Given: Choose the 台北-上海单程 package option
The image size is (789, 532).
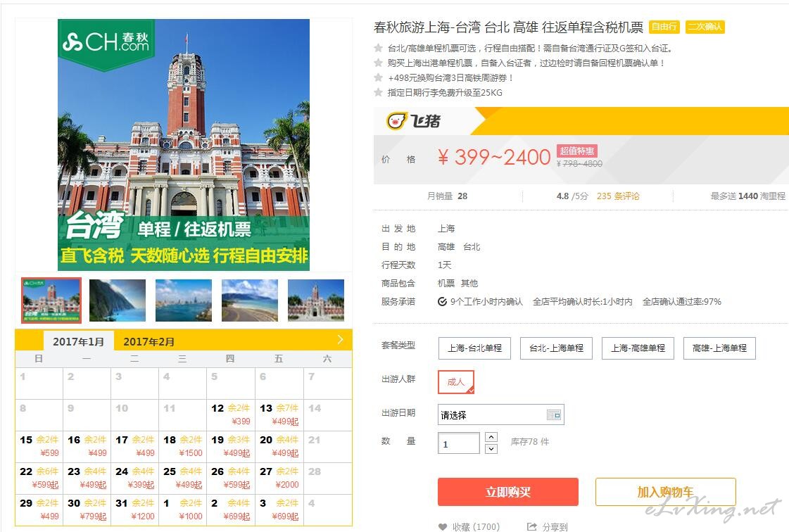Looking at the screenshot, I should coord(556,348).
